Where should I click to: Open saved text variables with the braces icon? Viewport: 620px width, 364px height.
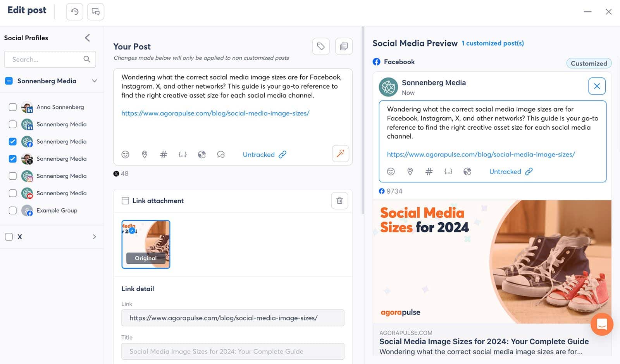pyautogui.click(x=183, y=154)
